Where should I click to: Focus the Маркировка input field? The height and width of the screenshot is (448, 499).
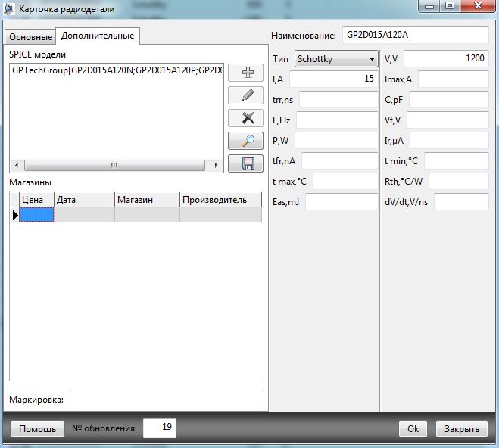(167, 398)
